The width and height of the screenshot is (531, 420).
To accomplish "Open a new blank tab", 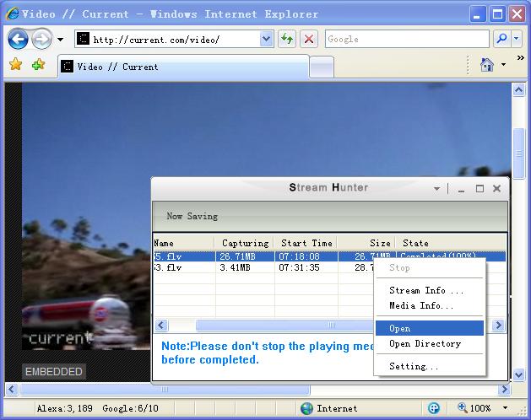I will click(x=322, y=67).
